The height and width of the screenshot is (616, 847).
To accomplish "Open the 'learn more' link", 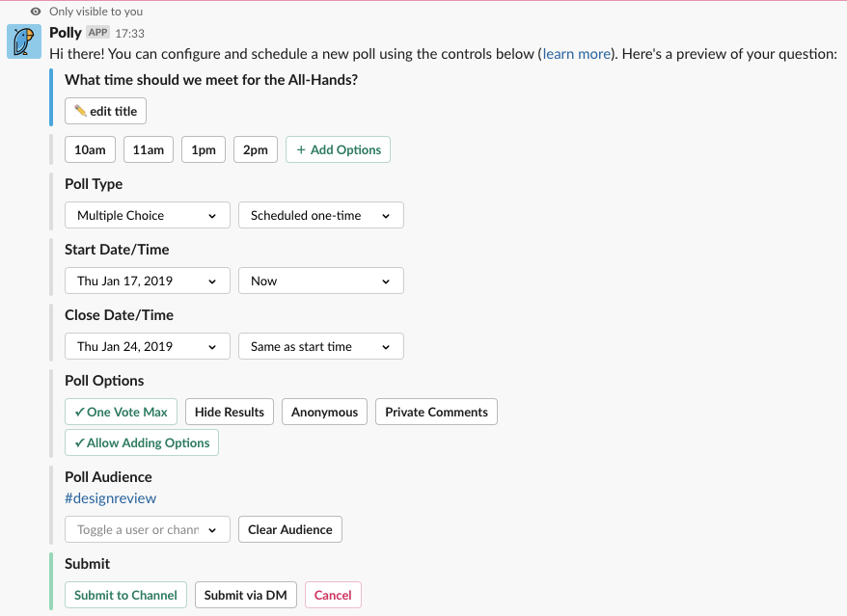I will coord(576,54).
